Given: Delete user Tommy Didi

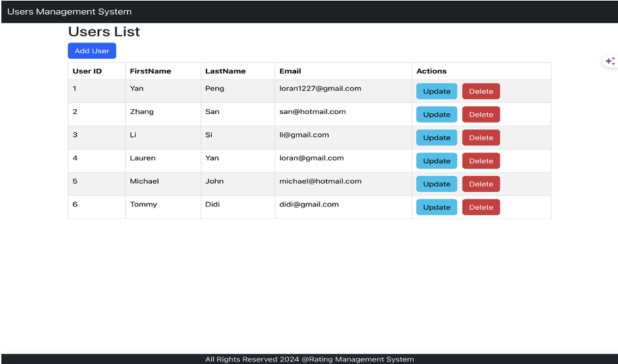Looking at the screenshot, I should [x=481, y=208].
